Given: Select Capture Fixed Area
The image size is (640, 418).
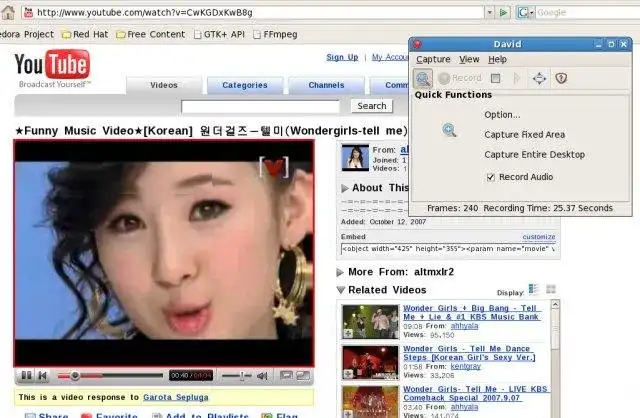Looking at the screenshot, I should click(524, 134).
